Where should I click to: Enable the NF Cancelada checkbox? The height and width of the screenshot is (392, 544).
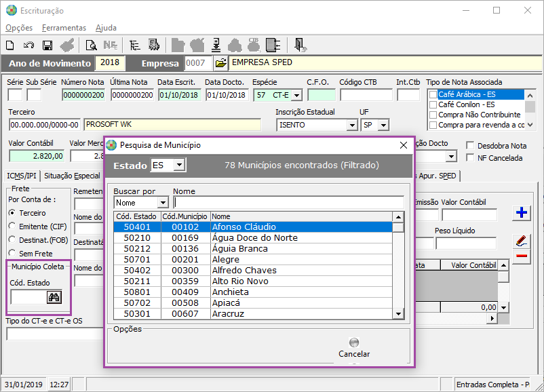point(470,157)
